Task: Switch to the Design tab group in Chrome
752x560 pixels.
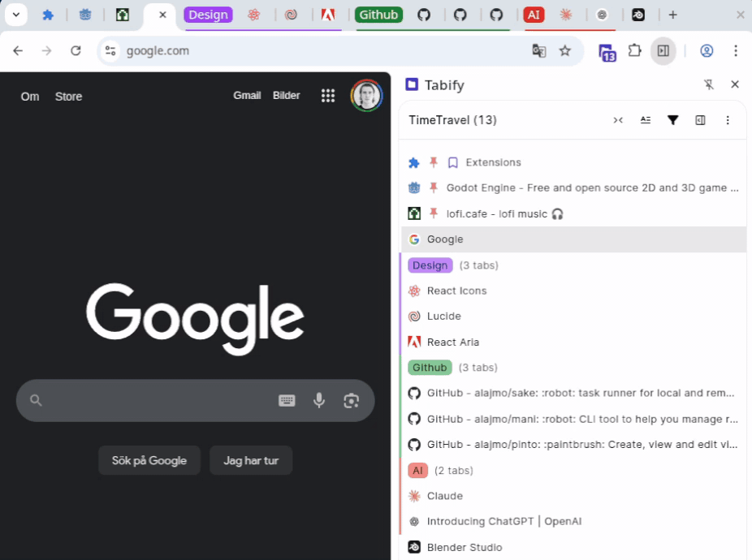Action: click(x=208, y=15)
